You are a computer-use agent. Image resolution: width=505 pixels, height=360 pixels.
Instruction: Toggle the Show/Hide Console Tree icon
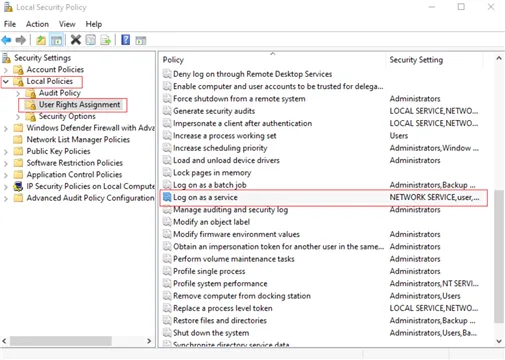[x=56, y=40]
